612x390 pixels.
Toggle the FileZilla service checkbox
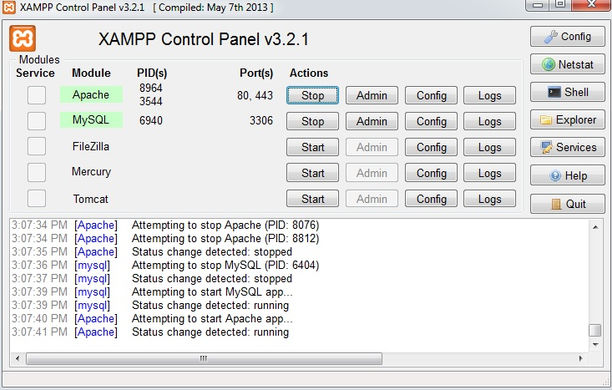36,146
